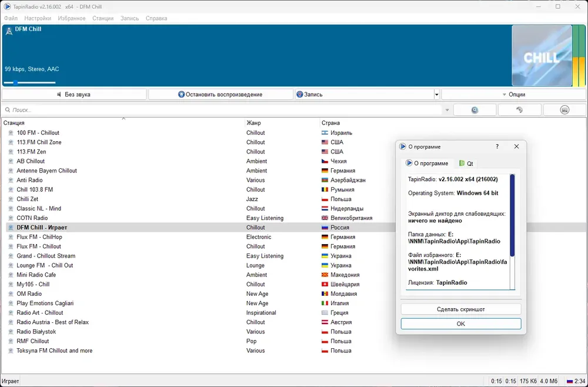This screenshot has width=588, height=387.
Task: Click the play icon in О программе title
Action: [403, 146]
